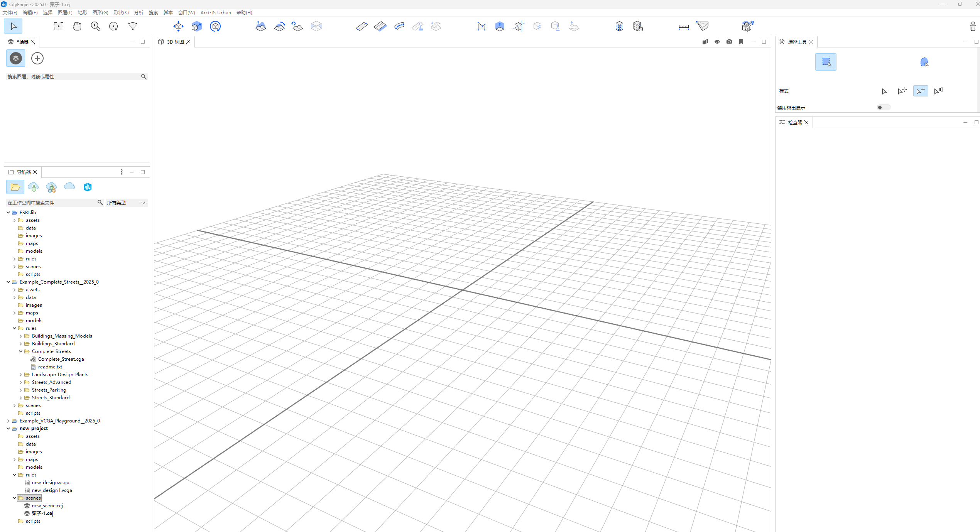Click the zoom magnifier tool

click(x=95, y=26)
